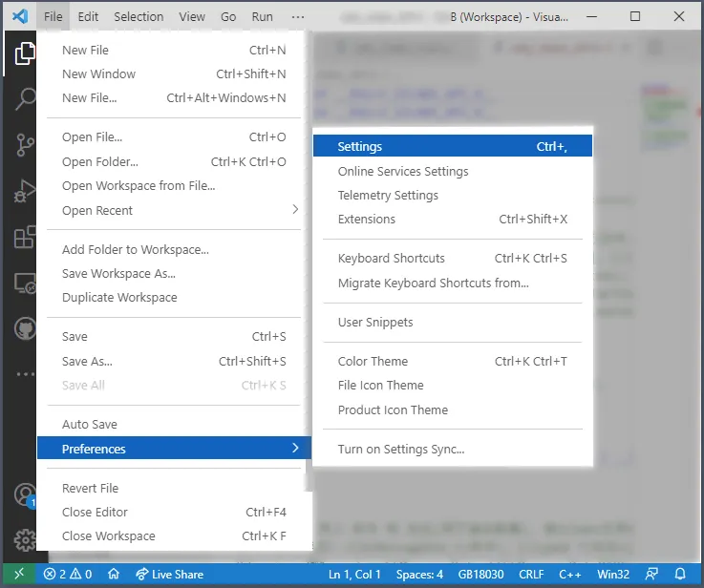
Task: Open Extensions from Preferences submenu
Action: [x=453, y=219]
